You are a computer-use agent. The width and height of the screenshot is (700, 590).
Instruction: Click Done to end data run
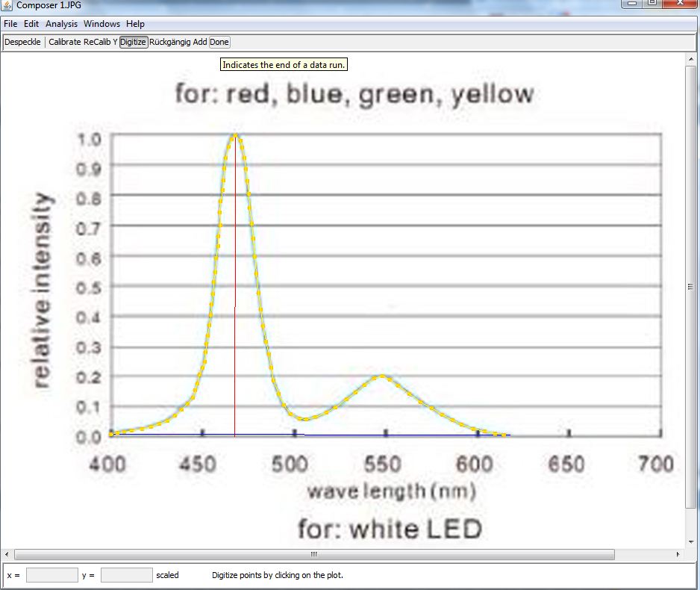(x=219, y=42)
